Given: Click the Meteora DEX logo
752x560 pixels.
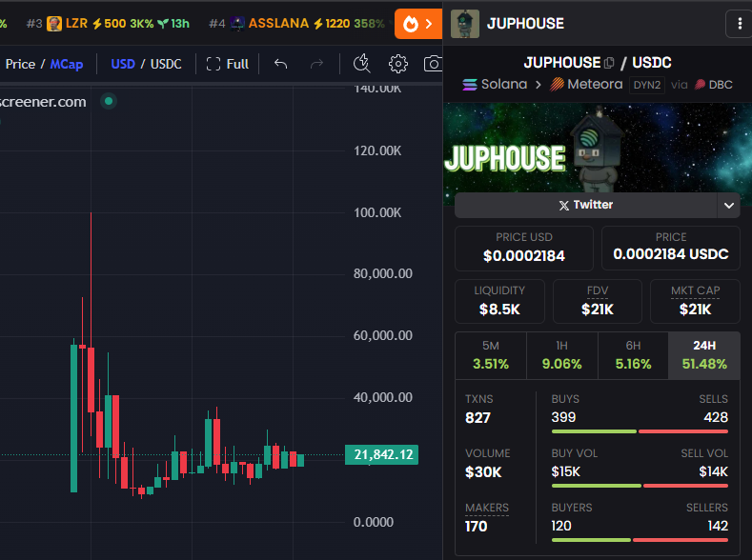Looking at the screenshot, I should [x=557, y=85].
